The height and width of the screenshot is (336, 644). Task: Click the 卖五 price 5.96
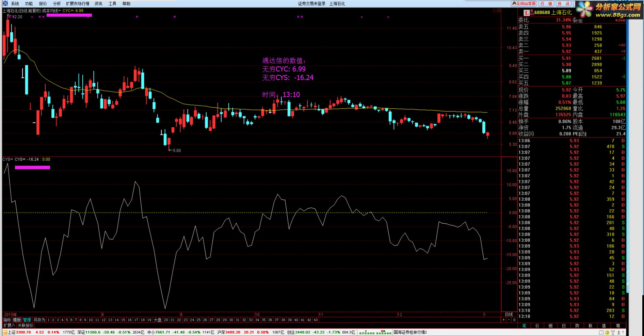point(566,27)
